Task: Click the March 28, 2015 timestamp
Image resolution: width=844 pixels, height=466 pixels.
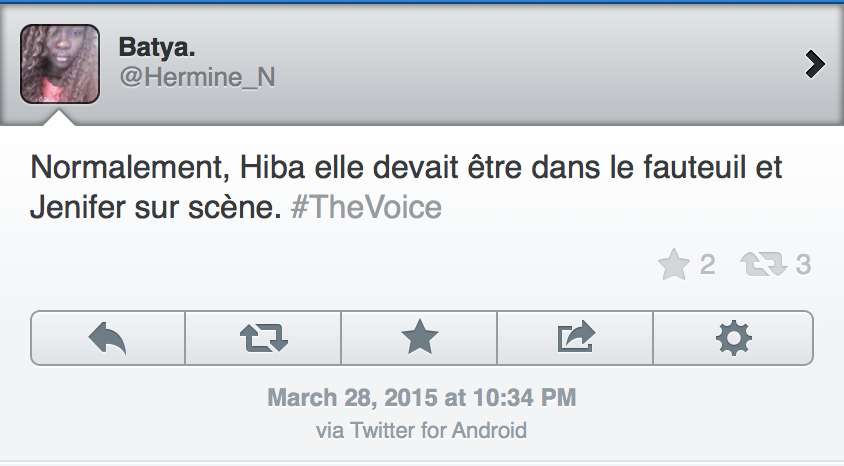Action: point(421,397)
